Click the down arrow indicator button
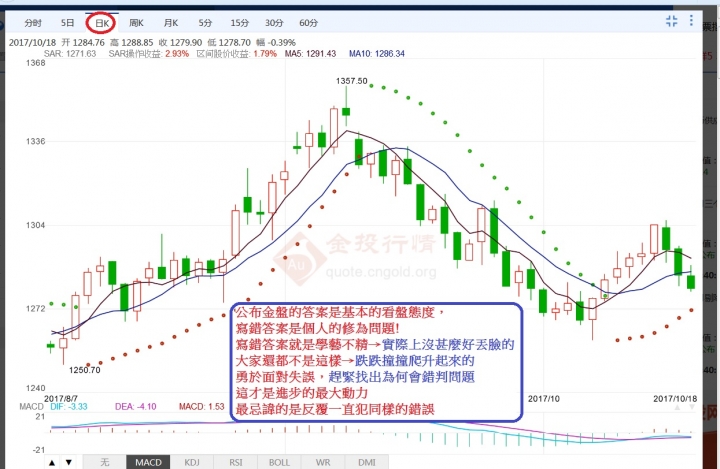Screen dimensions: 720x469 [69, 463]
